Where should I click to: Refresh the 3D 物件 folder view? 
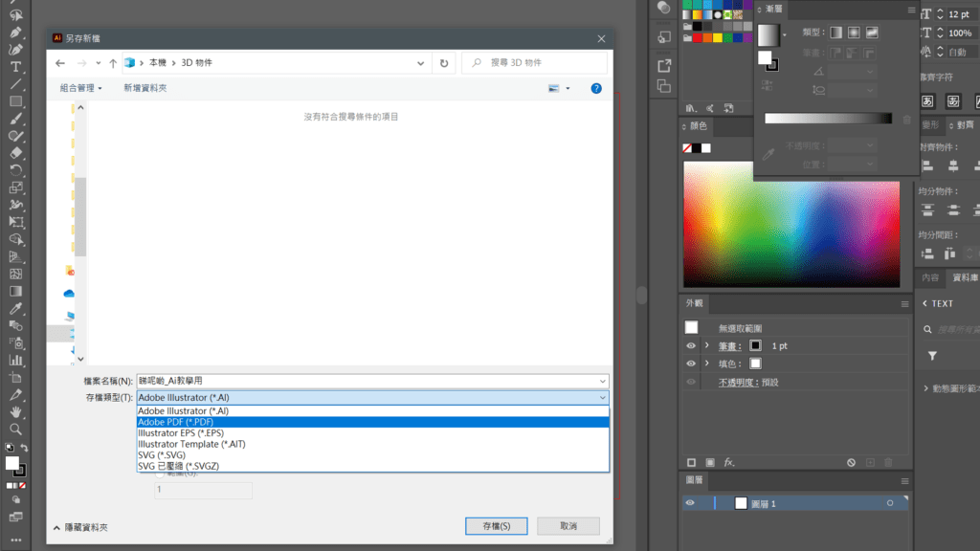(x=444, y=62)
